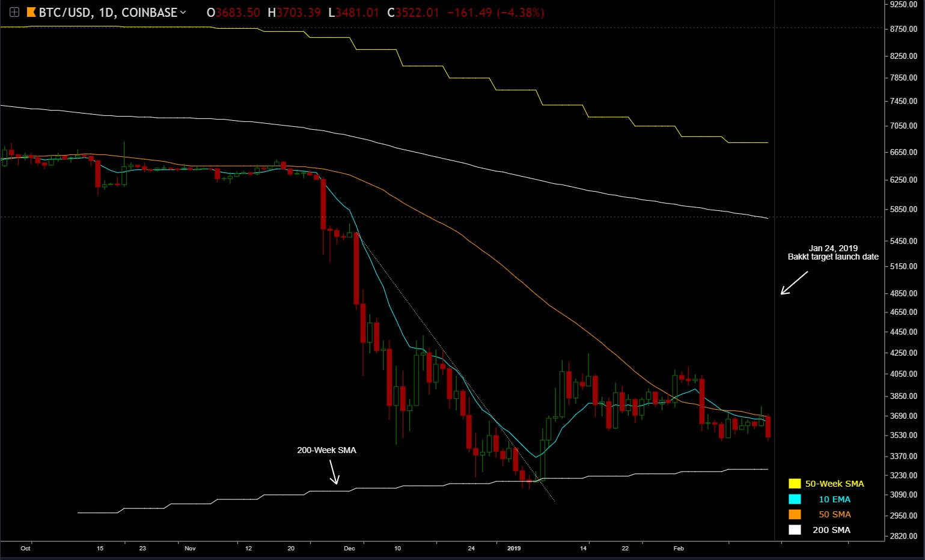Click the BTC/USD, 1D, COINBASE chart title
This screenshot has width=925, height=560.
tap(108, 12)
